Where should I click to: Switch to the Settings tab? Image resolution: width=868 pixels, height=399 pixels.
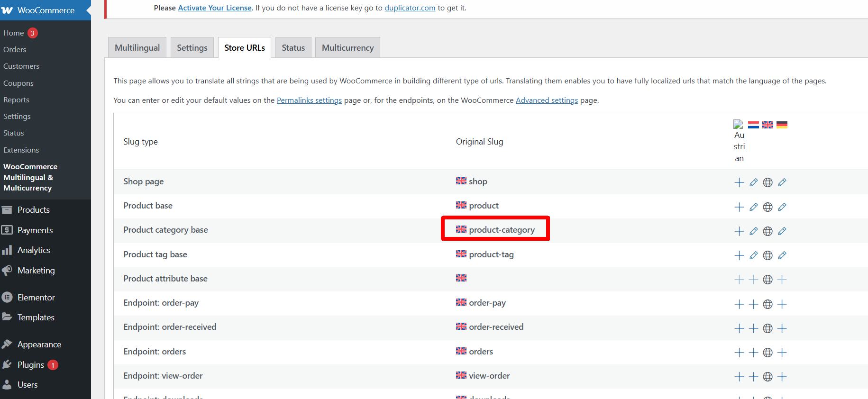tap(192, 47)
